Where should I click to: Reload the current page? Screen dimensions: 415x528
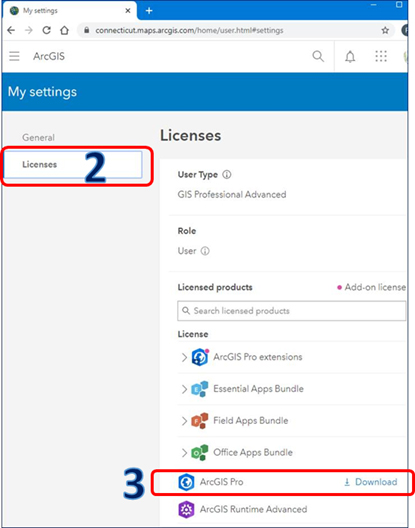[46, 30]
